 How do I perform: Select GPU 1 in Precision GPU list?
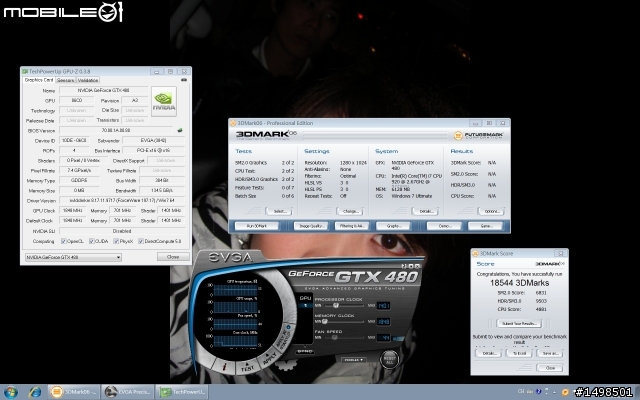[305, 305]
